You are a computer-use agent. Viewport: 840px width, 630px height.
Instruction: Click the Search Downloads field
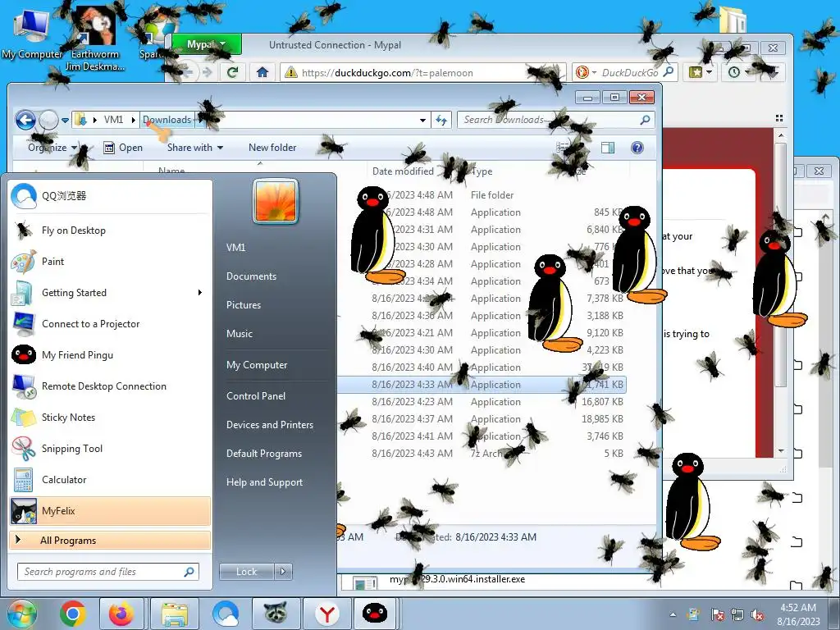tap(556, 120)
